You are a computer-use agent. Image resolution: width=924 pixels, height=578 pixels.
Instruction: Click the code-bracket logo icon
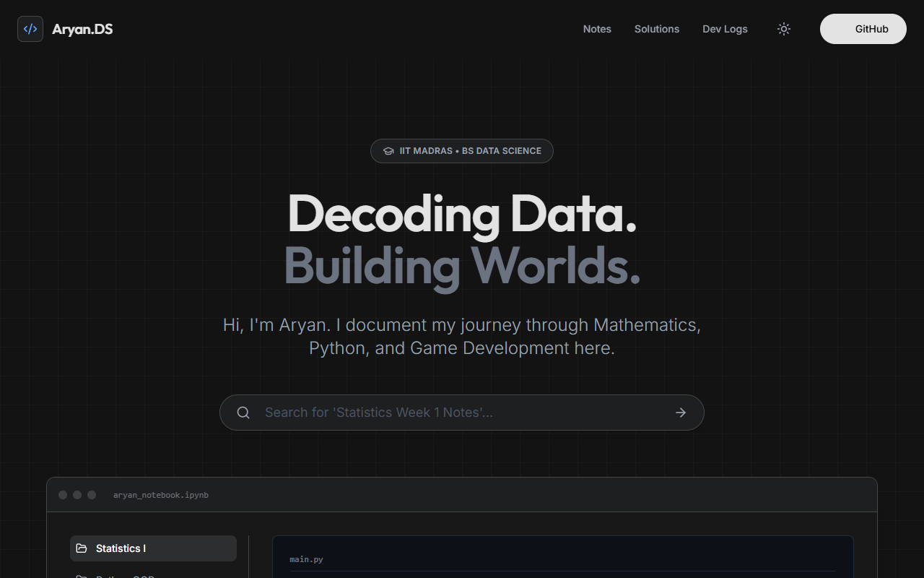[x=30, y=29]
